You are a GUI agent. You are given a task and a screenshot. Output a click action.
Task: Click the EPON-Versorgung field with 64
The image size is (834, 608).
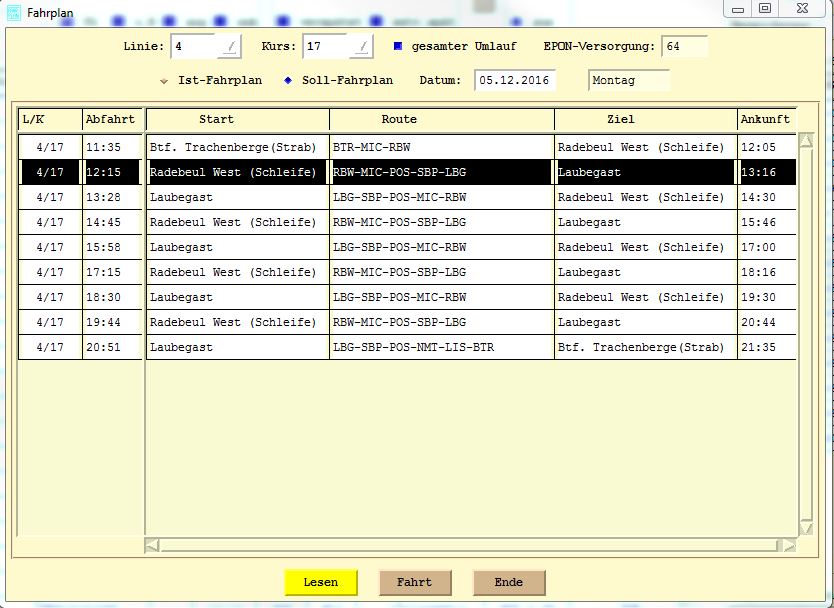(684, 46)
